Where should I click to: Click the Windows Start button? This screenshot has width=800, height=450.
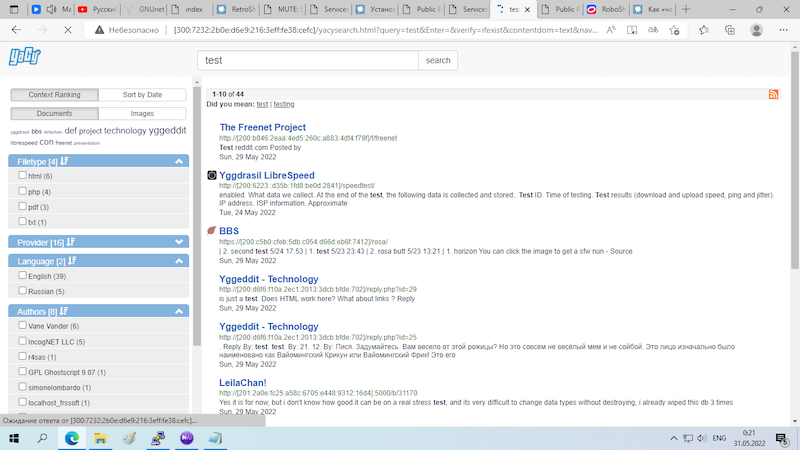(x=14, y=438)
